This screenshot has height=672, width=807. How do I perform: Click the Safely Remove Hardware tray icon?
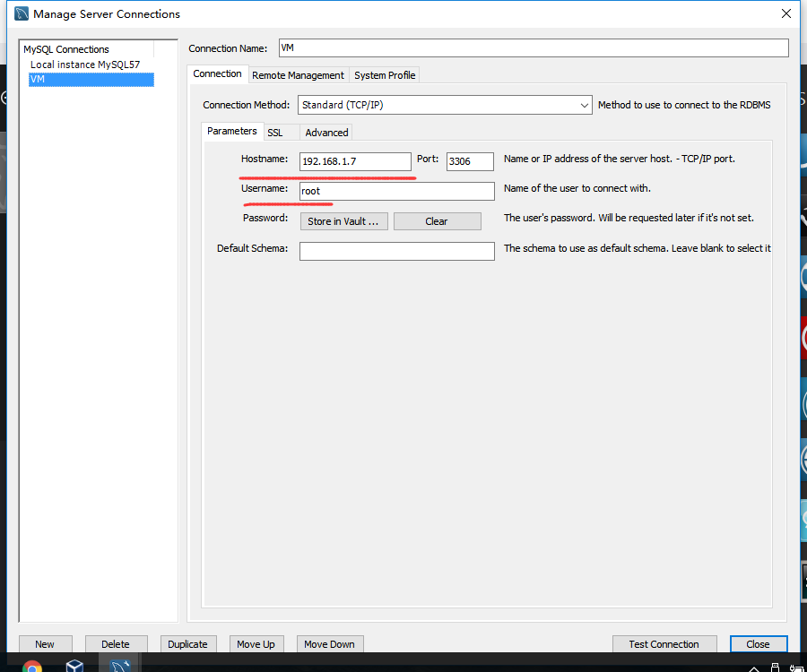[774, 668]
